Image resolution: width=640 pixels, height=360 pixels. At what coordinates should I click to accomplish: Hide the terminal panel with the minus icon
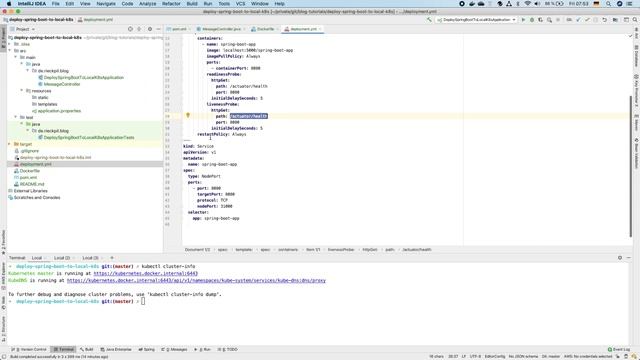[x=629, y=258]
